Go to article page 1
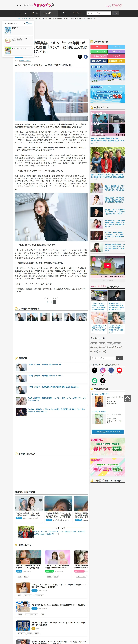Image resolution: width=138 pixels, height=644 pixels. click(48, 302)
